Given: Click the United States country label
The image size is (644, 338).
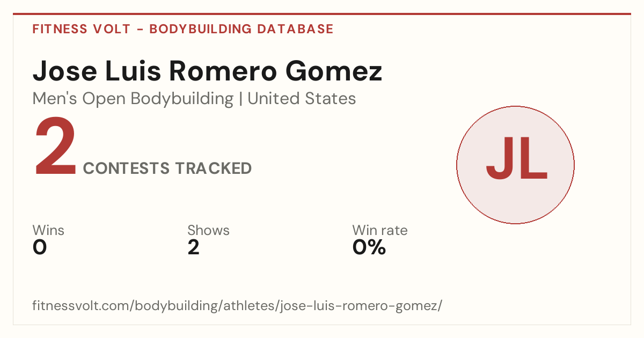Looking at the screenshot, I should coord(302,99).
